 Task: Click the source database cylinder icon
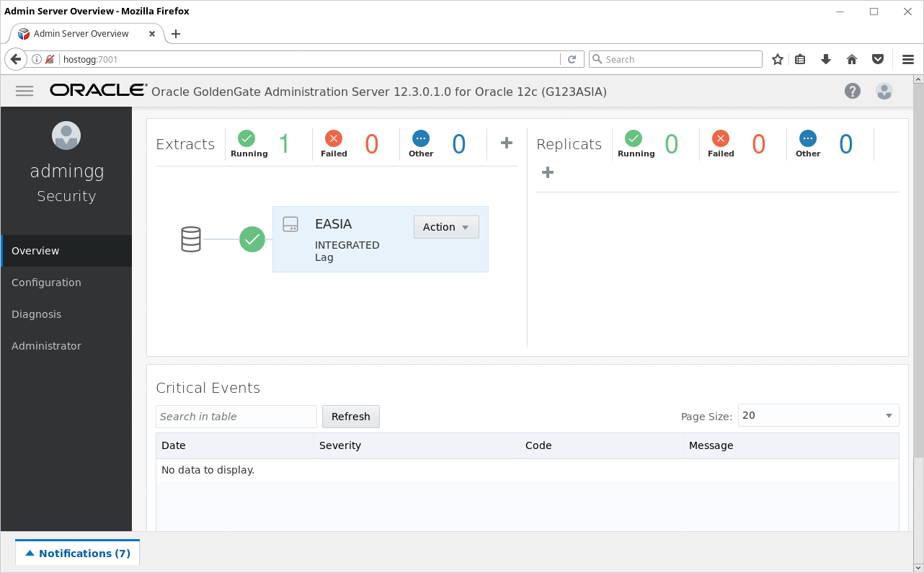(x=191, y=239)
